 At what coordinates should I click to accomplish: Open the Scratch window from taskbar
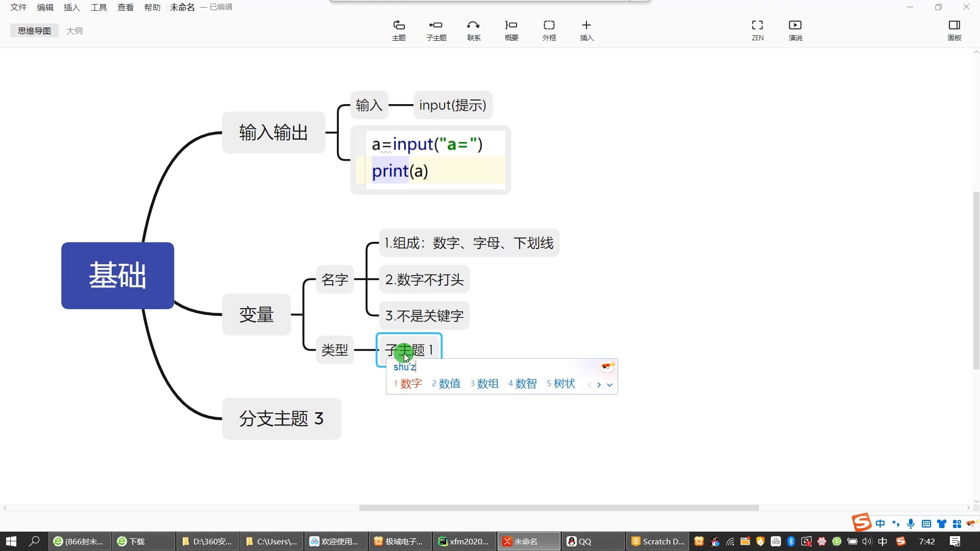click(x=657, y=541)
